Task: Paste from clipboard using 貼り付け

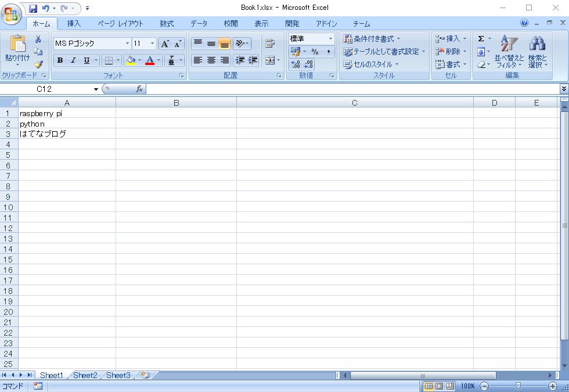Action: pyautogui.click(x=17, y=51)
